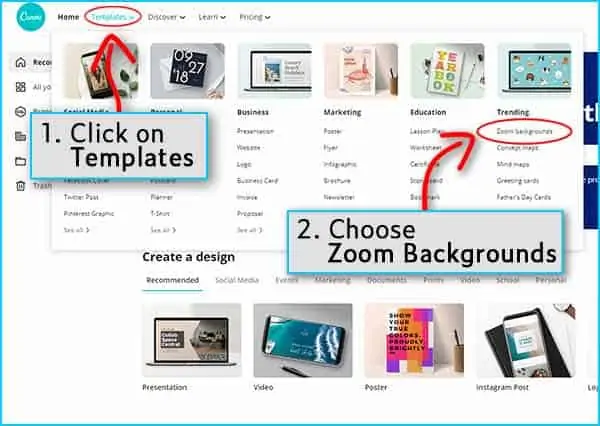Open Logo under Business
Viewport: 600px width, 426px height.
tap(244, 164)
